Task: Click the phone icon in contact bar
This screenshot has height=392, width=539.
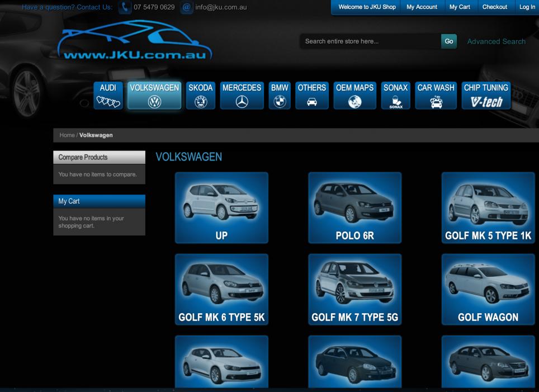Action: [x=125, y=7]
